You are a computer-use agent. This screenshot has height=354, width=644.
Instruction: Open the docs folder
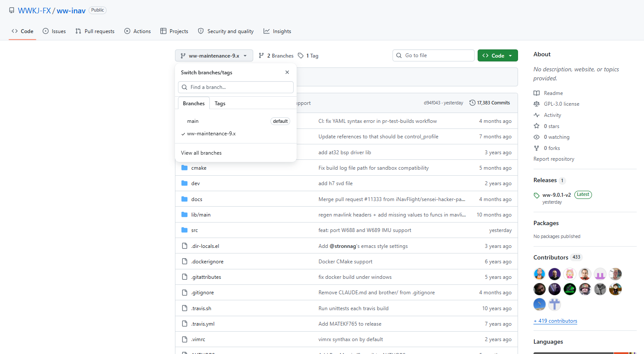tap(197, 199)
